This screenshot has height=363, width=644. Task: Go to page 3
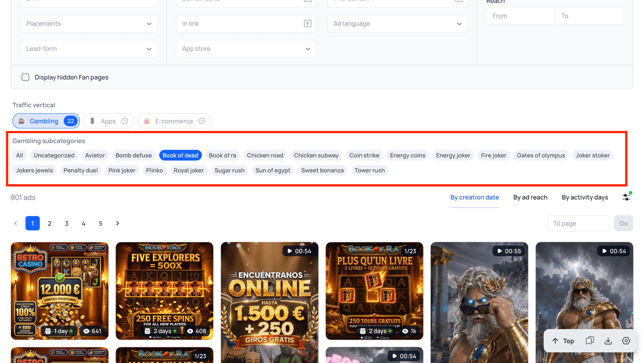coord(67,223)
